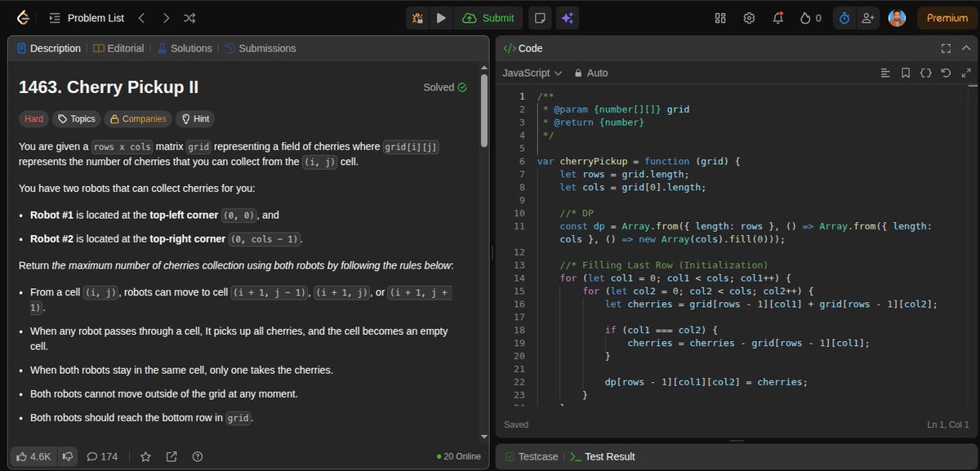Open the user profile avatar
Image resolution: width=980 pixels, height=471 pixels.
tap(897, 18)
